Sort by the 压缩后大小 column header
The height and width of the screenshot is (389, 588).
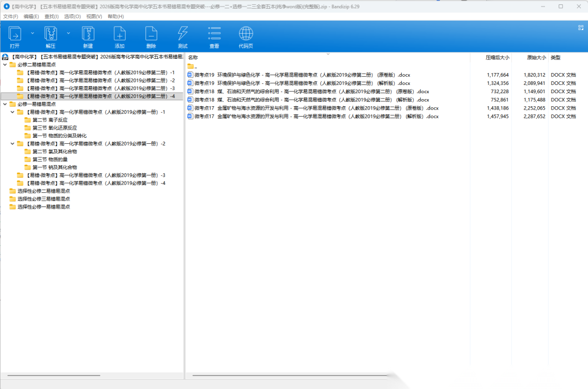coord(497,57)
